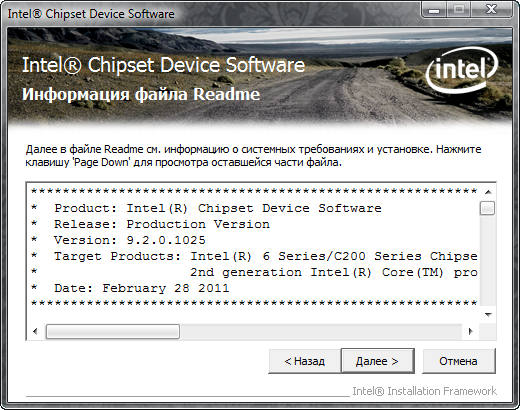Continue with the Далее button

377,361
